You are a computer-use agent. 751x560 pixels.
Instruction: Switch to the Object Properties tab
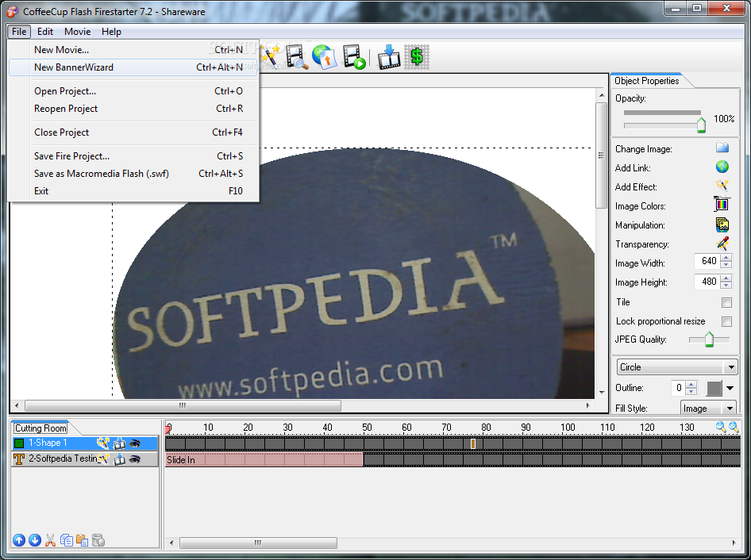[646, 81]
